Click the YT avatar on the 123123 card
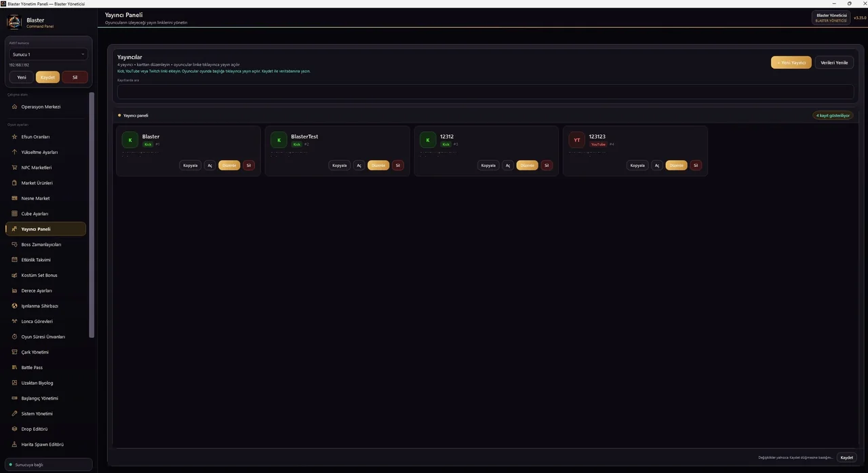The image size is (868, 473). coord(577,140)
